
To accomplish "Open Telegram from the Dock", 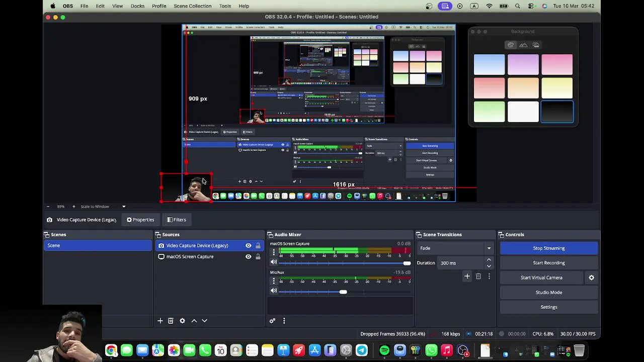I will pos(362,350).
